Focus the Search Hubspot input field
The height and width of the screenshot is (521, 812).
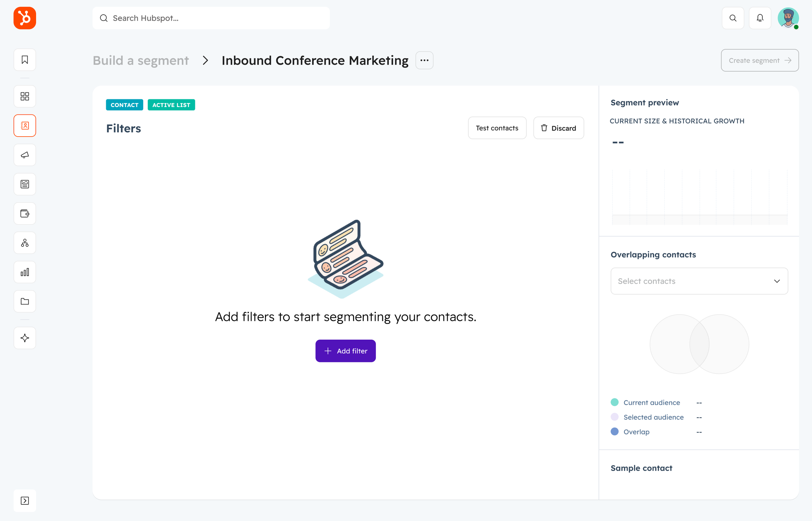217,18
